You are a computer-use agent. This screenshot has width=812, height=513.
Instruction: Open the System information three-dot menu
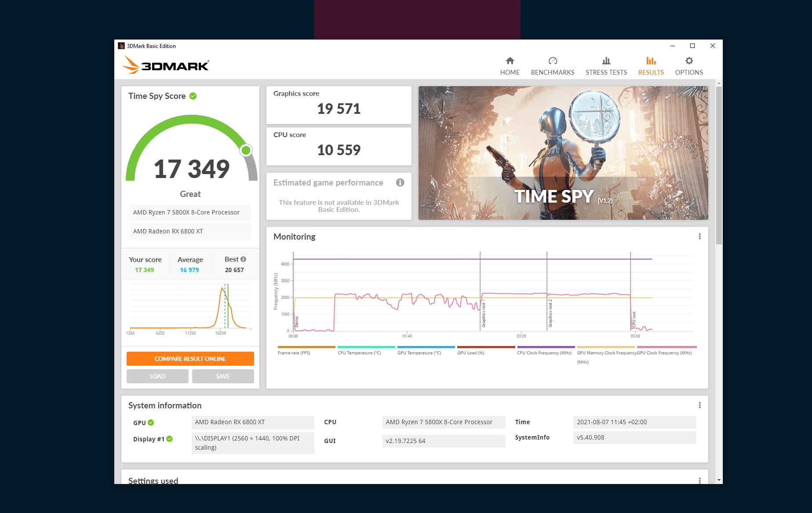(699, 405)
